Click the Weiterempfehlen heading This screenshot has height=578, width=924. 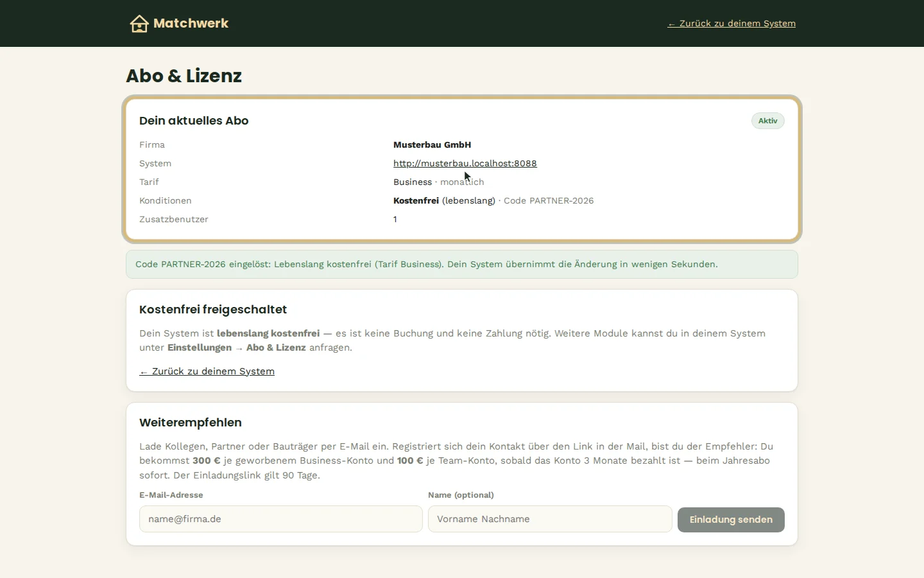191,423
